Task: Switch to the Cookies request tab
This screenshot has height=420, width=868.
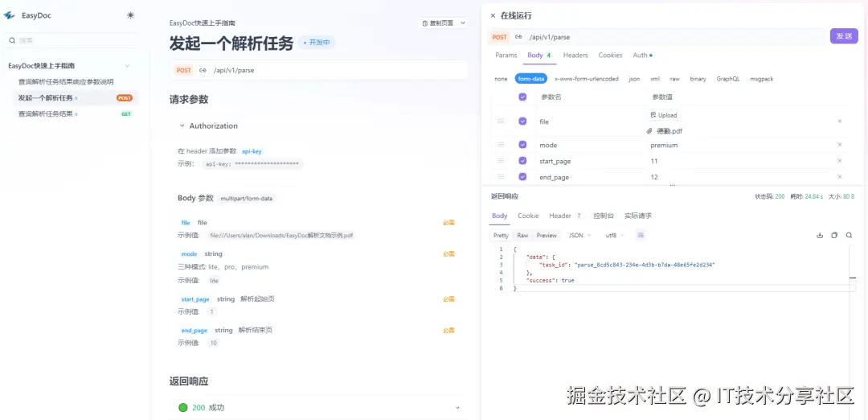Action: coord(610,56)
